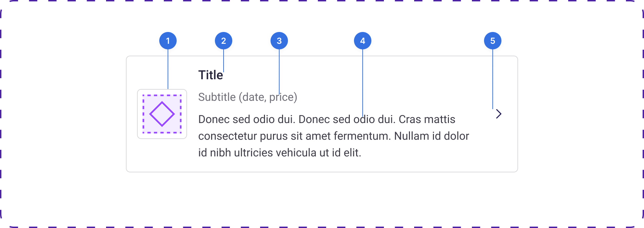Screen dimensions: 644x228
Task: Select the blue annotation badge 4
Action: (363, 41)
